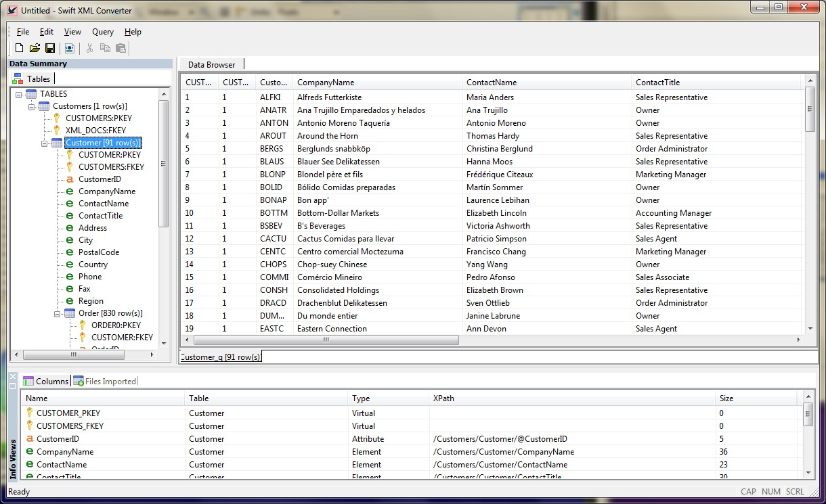Open the Help menu
The image size is (826, 504).
pyautogui.click(x=133, y=32)
